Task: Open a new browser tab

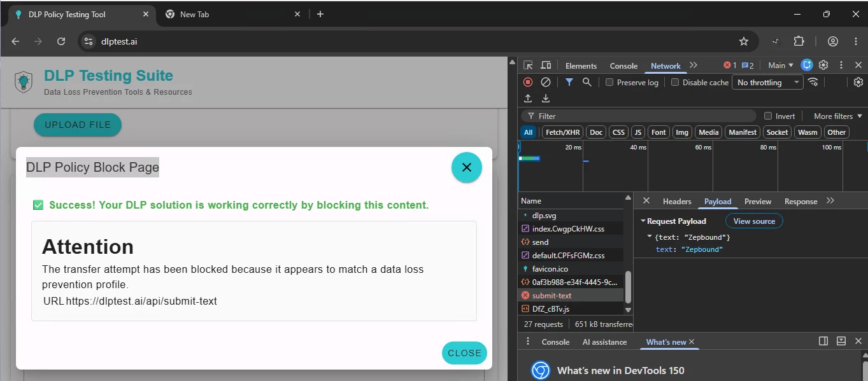Action: point(320,14)
